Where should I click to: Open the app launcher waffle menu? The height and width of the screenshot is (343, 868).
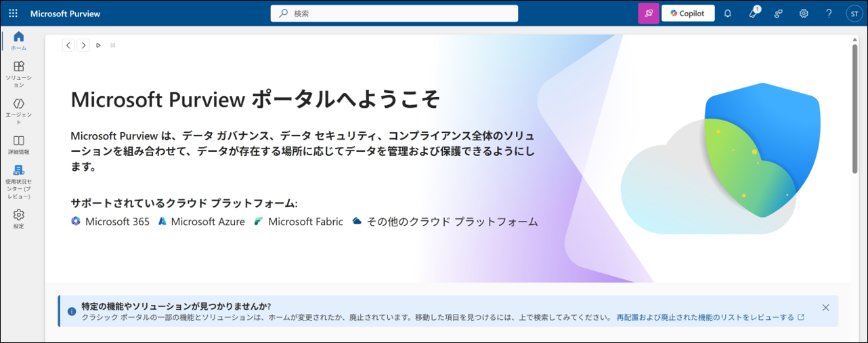(x=13, y=14)
